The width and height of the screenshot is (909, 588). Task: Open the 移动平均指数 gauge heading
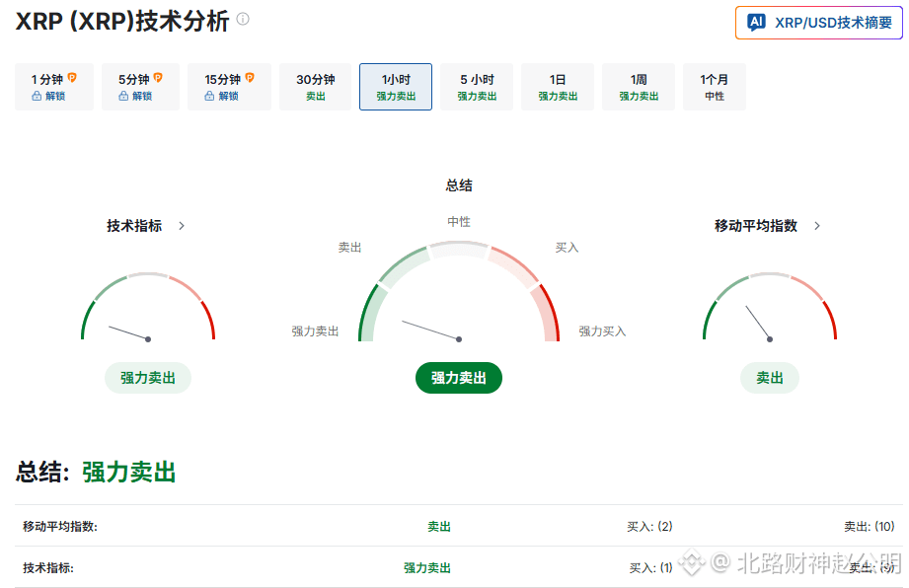pyautogui.click(x=756, y=226)
